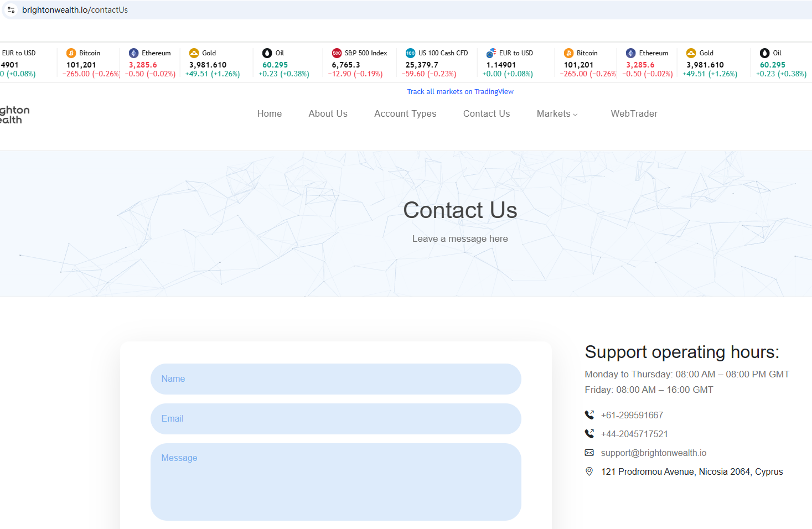The image size is (812, 529).
Task: Click the location pin icon by address
Action: [589, 471]
